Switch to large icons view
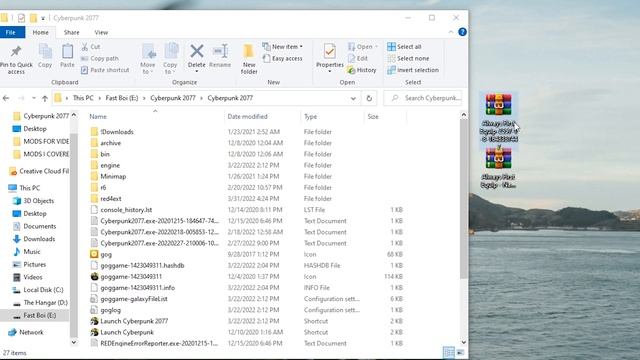The width and height of the screenshot is (640, 360). [460, 352]
